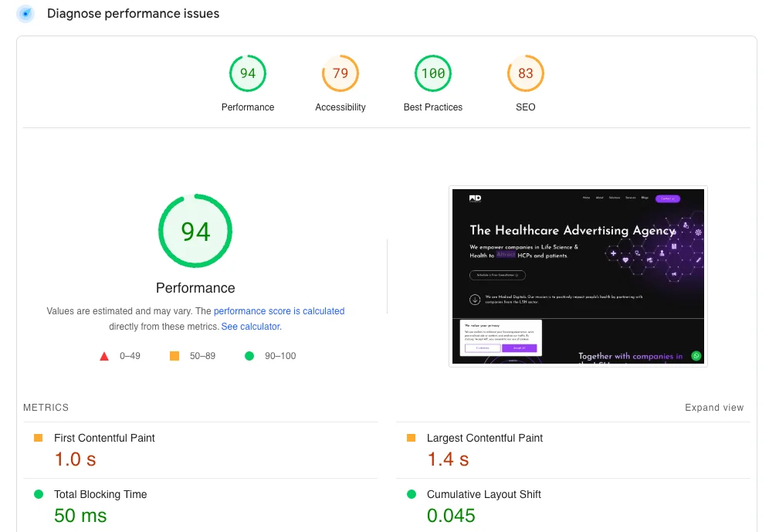Click the large Performance heading under gauge
This screenshot has width=769, height=532.
195,288
